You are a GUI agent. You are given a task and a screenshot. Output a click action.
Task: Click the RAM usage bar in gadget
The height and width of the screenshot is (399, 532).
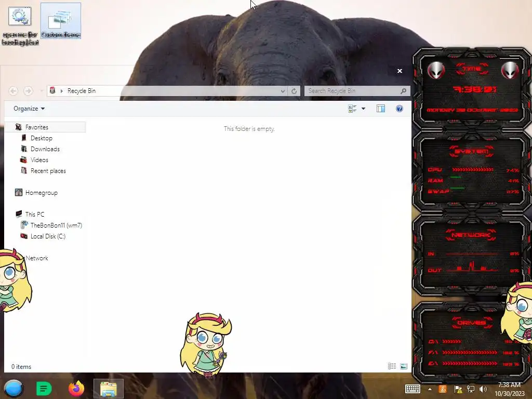pyautogui.click(x=456, y=177)
